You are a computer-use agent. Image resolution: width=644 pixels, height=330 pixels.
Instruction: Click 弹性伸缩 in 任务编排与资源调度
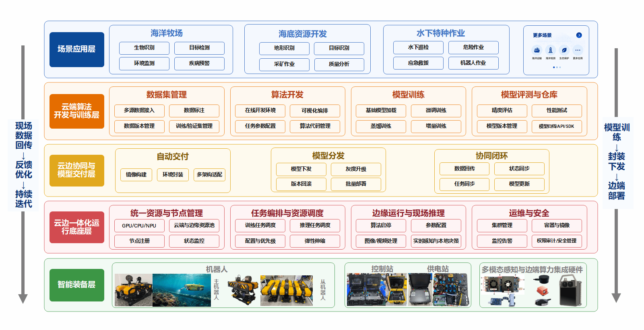tap(315, 241)
